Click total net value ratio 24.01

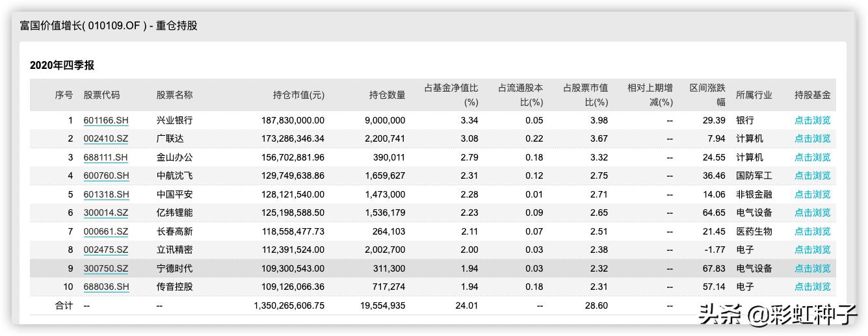pos(467,305)
